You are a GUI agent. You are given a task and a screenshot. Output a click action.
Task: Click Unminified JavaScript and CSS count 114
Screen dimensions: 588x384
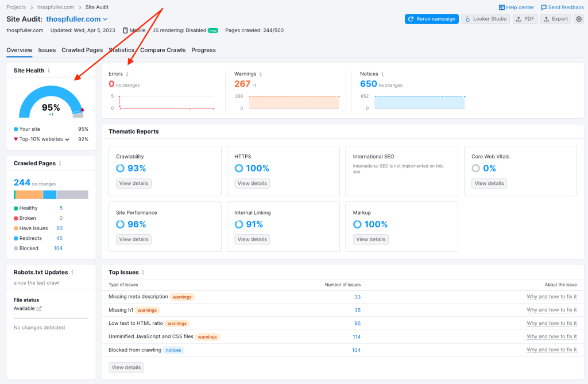(357, 337)
